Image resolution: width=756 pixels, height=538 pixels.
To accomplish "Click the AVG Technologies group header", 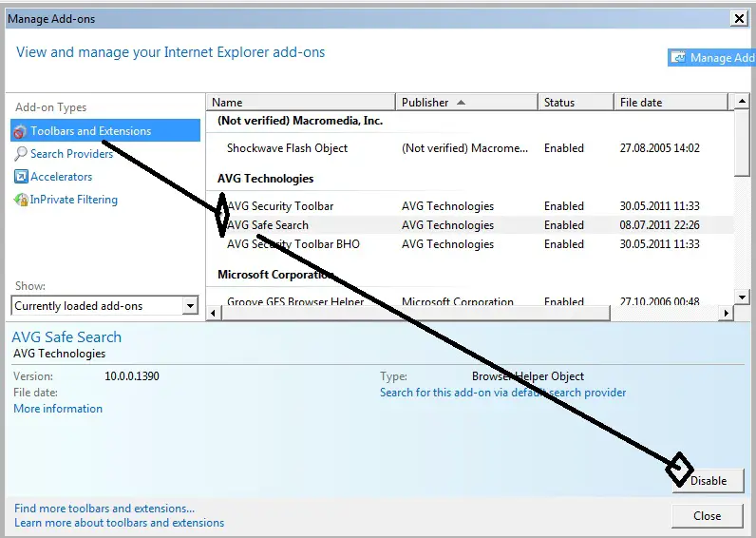I will pos(265,179).
